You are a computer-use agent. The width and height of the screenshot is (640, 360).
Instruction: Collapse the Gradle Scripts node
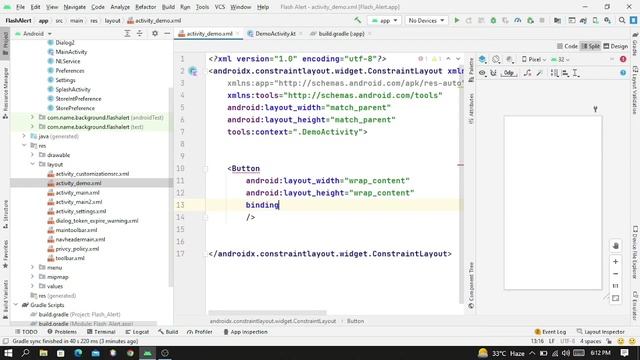[16, 305]
